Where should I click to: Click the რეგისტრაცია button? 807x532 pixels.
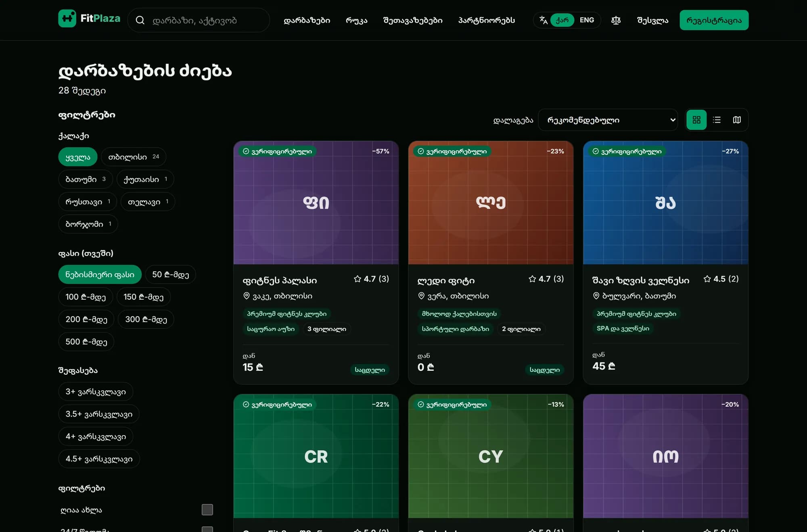(x=714, y=20)
